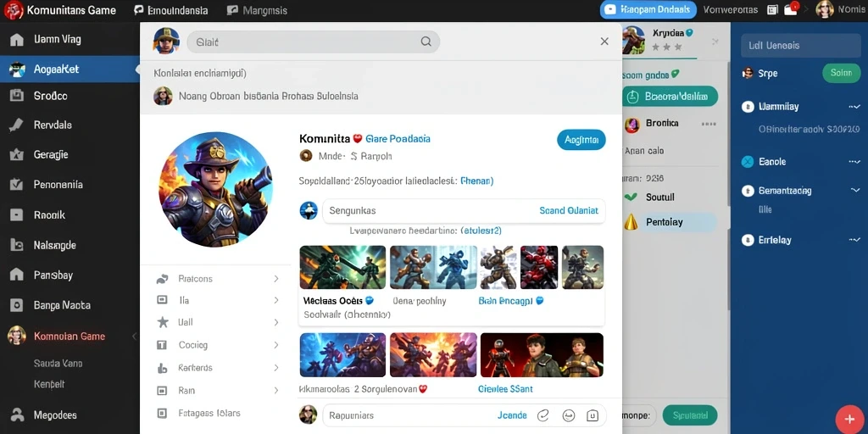Image resolution: width=868 pixels, height=434 pixels.
Task: Click Bceoral'dellan green button
Action: tap(670, 97)
